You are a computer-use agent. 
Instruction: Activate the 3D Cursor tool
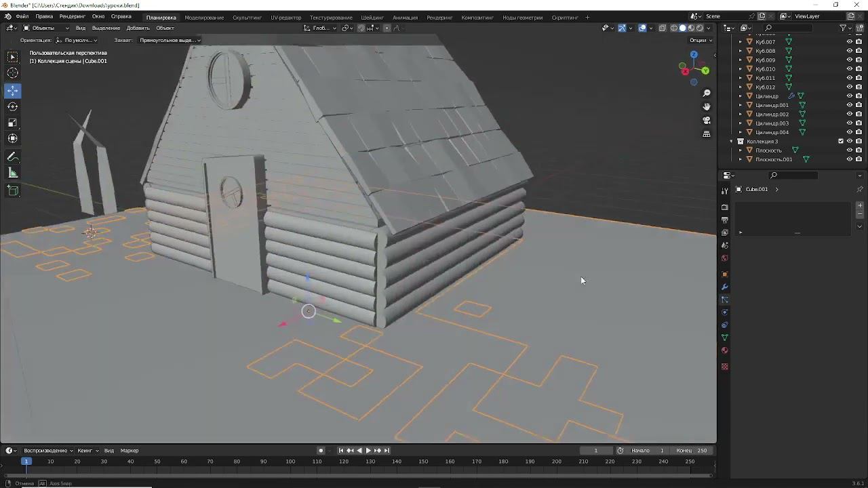(13, 73)
